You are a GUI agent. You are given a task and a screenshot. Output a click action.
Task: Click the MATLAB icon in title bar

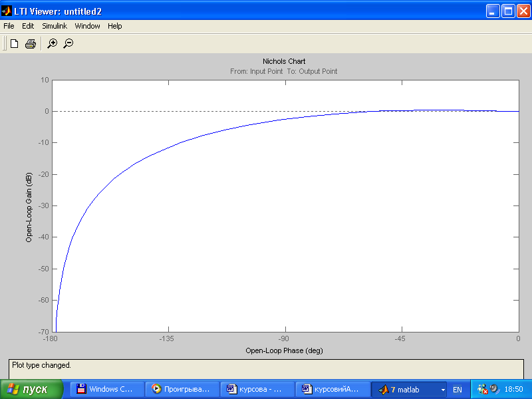point(7,11)
